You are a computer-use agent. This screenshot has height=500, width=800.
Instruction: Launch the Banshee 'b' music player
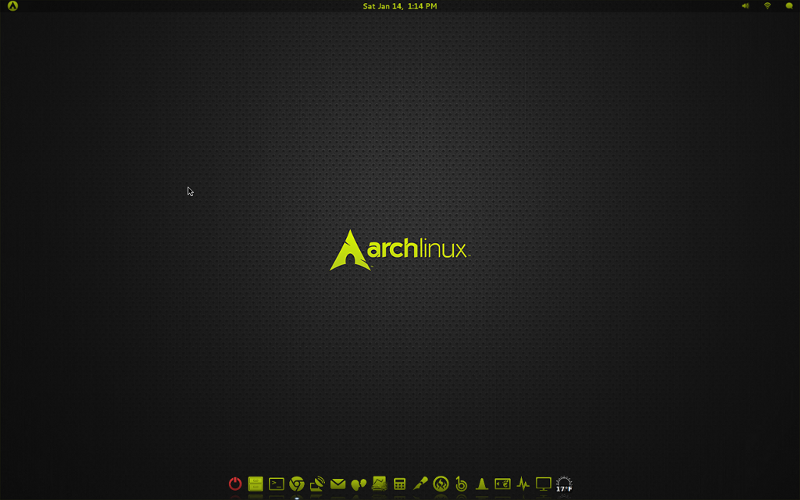click(x=461, y=483)
